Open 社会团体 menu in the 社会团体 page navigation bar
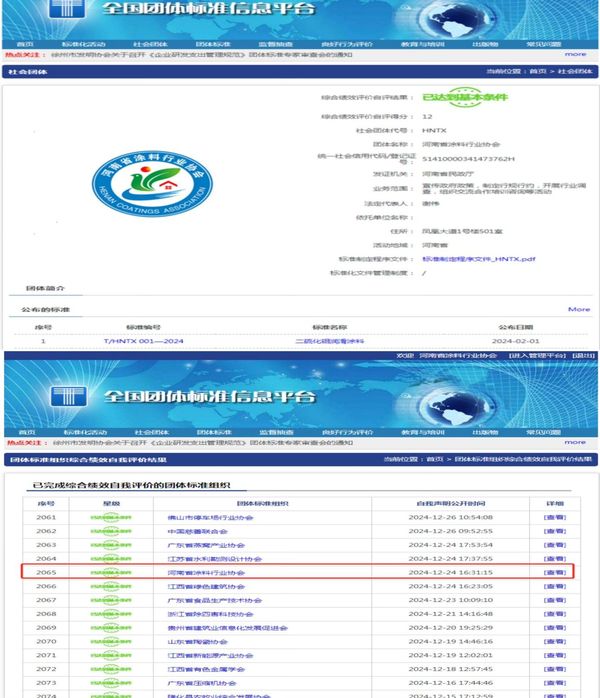The width and height of the screenshot is (600, 698). tap(150, 44)
